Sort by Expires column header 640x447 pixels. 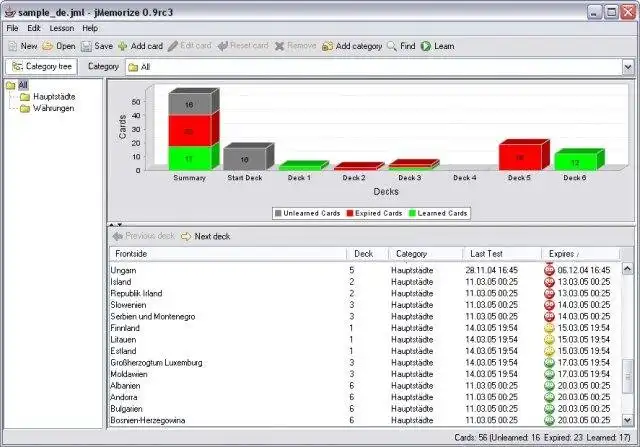(580, 254)
